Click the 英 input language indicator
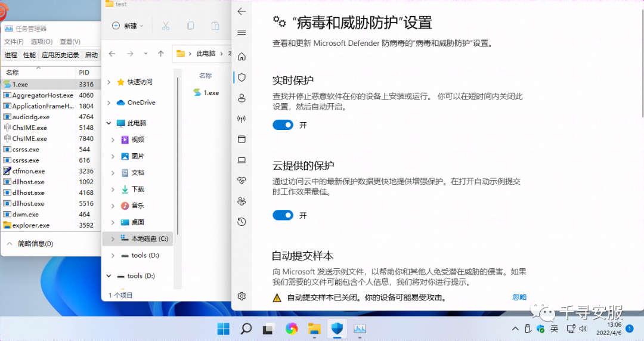The width and height of the screenshot is (644, 341). point(555,328)
